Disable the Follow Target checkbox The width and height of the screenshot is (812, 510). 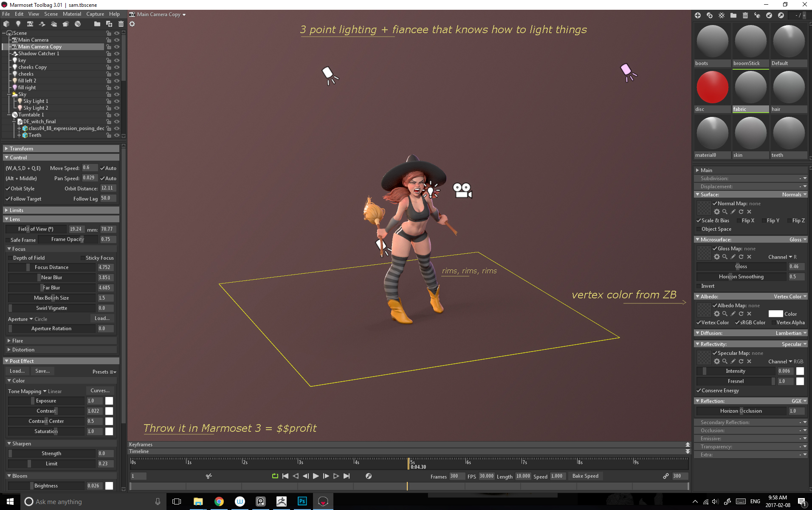(x=8, y=199)
